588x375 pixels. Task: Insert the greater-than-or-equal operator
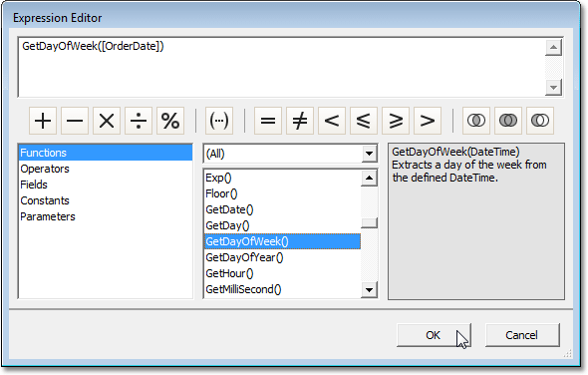coord(396,121)
